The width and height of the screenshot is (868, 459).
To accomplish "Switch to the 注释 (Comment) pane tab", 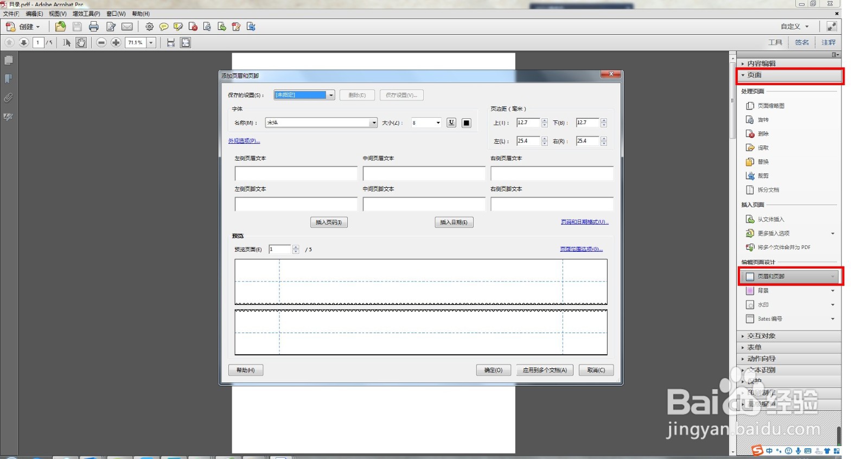I will (828, 42).
